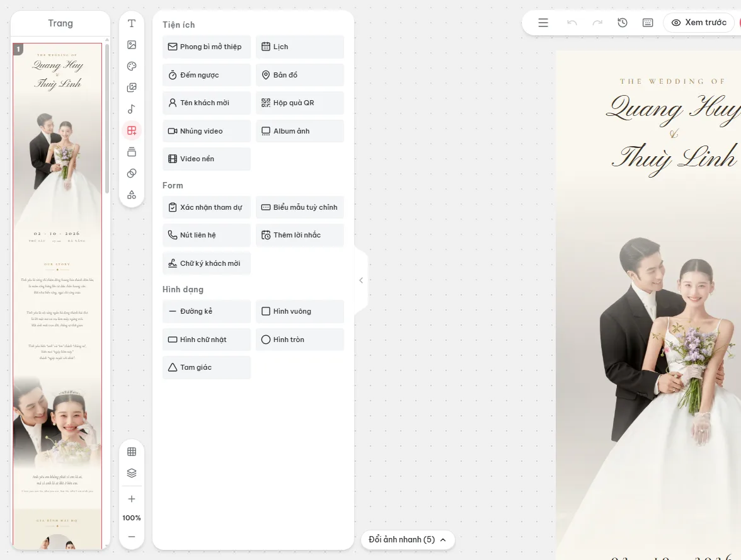Image resolution: width=741 pixels, height=560 pixels.
Task: Insert a Hình vuông square shape
Action: pyautogui.click(x=300, y=311)
